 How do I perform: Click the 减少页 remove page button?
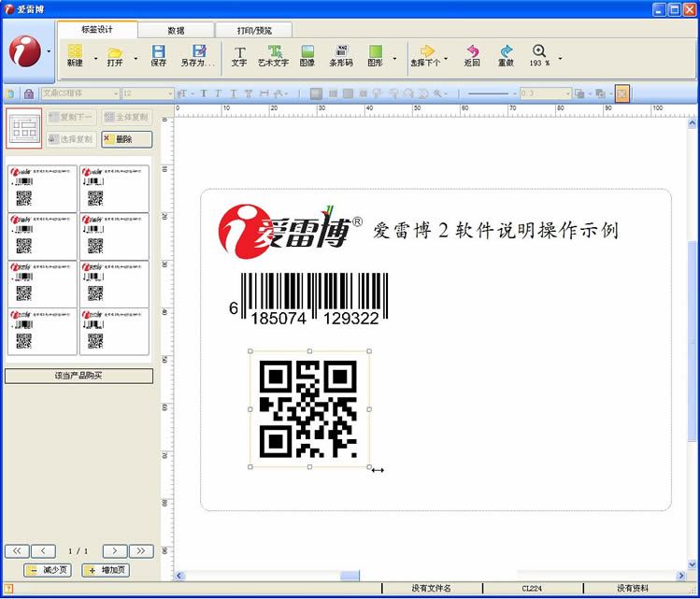[x=48, y=570]
